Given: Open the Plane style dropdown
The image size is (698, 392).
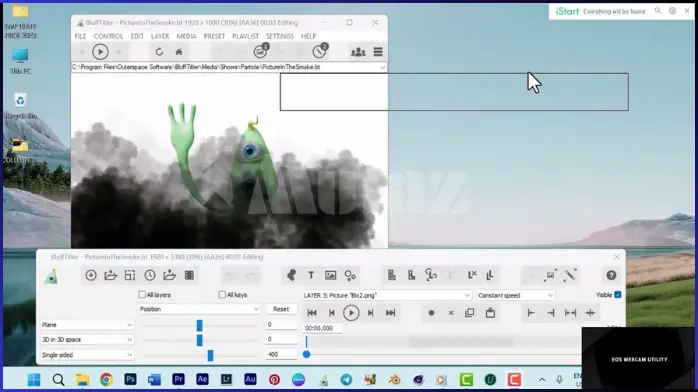Looking at the screenshot, I should tap(87, 325).
